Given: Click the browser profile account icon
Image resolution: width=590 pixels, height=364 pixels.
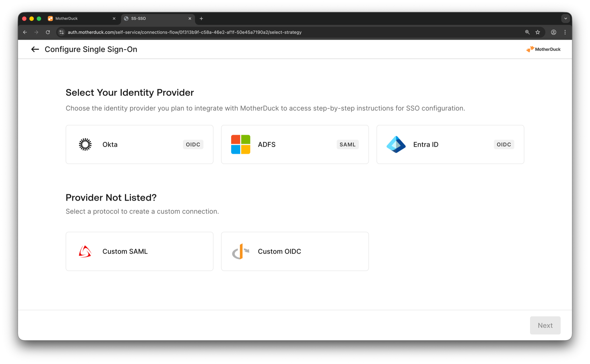Looking at the screenshot, I should tap(554, 32).
